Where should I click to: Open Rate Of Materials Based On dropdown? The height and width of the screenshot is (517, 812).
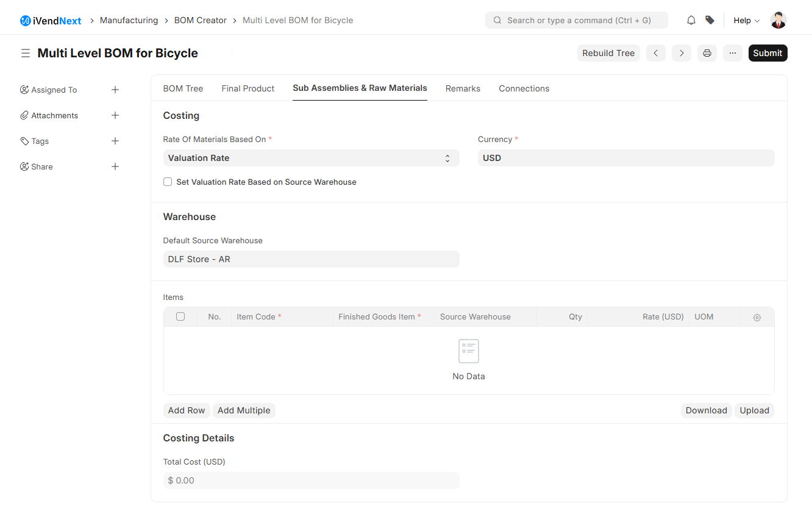[311, 158]
